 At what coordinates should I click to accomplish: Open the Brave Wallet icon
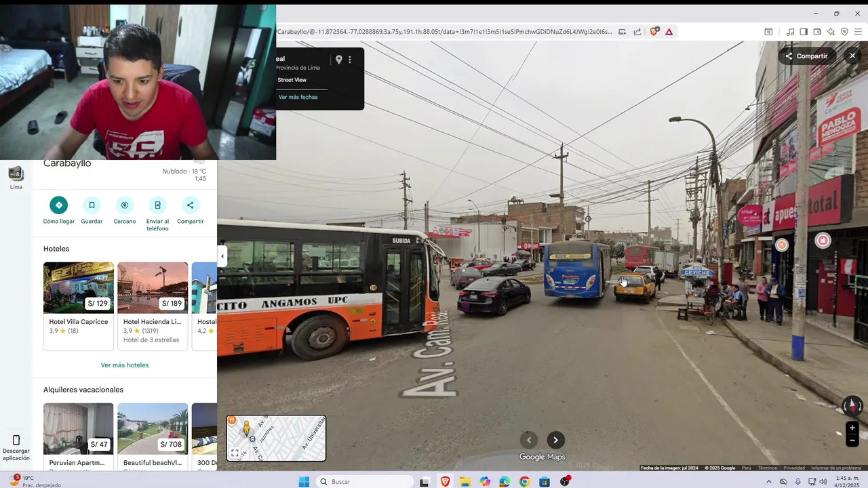click(x=817, y=31)
